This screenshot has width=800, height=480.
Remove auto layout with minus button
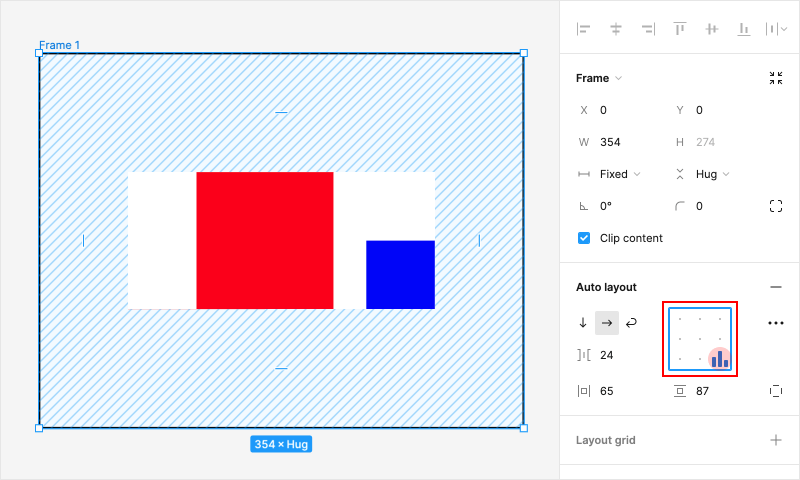(776, 287)
